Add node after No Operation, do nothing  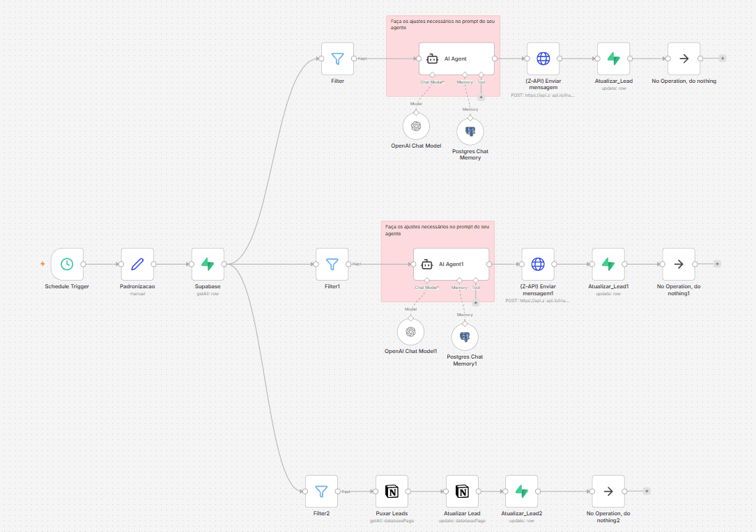723,58
